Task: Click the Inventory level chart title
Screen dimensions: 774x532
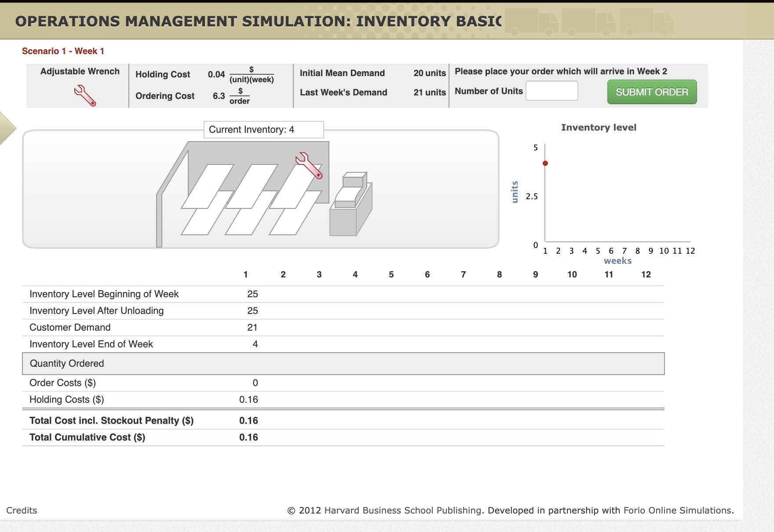Action: point(599,127)
